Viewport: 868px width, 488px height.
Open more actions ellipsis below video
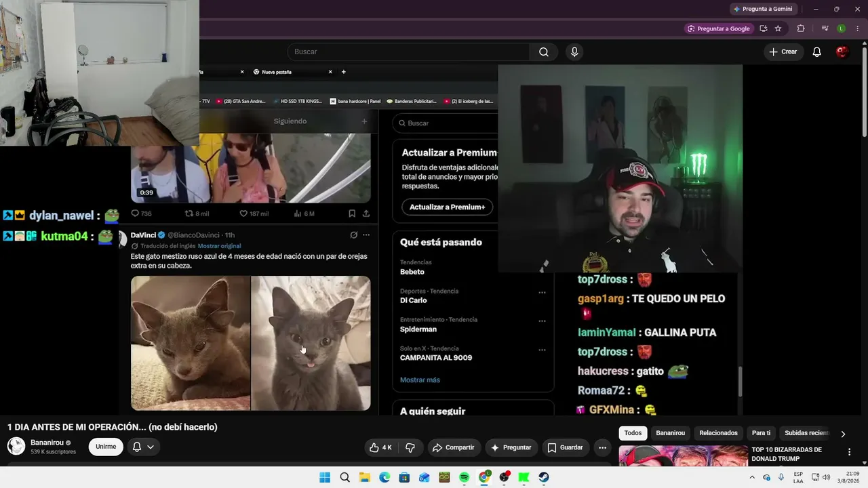602,447
